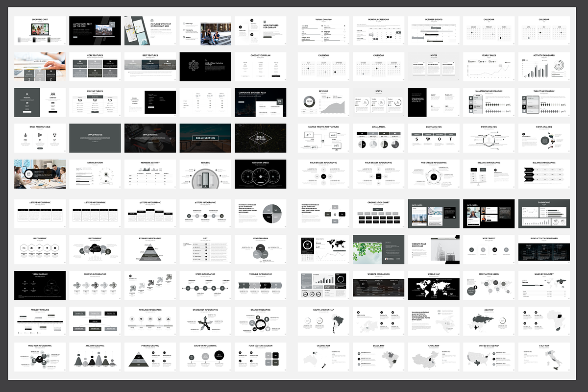Open the Social Media slide
The height and width of the screenshot is (392, 588).
(378, 138)
